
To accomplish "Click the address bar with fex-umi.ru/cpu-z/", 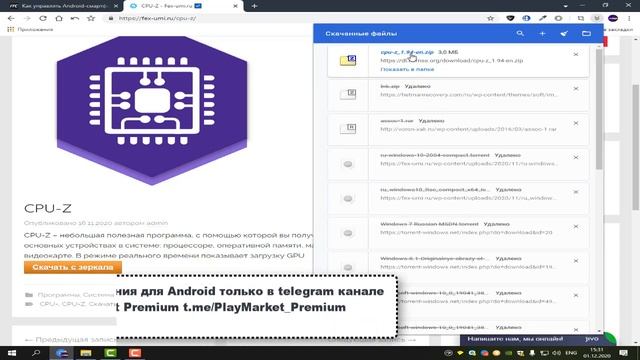I will tap(294, 18).
